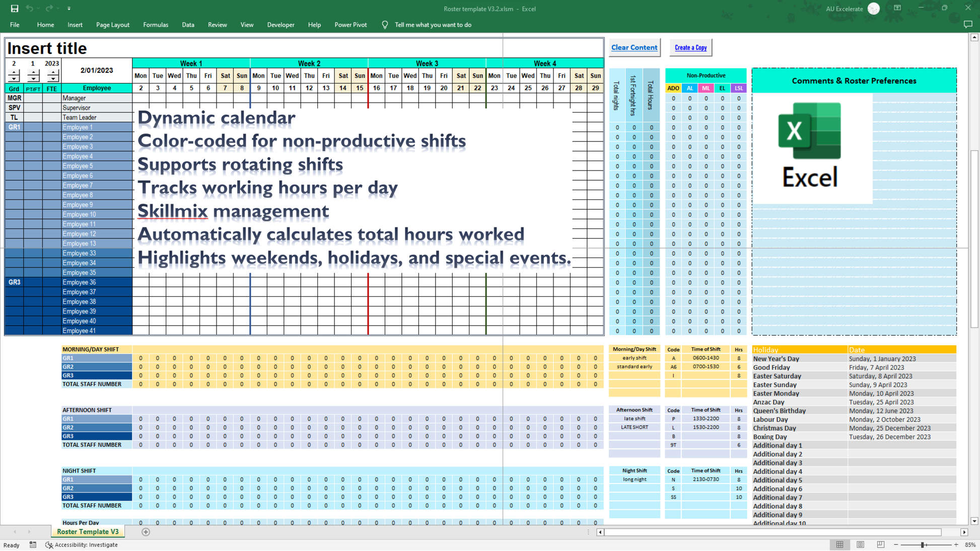
Task: Select the Roster Template V3 sheet tab
Action: pyautogui.click(x=88, y=532)
